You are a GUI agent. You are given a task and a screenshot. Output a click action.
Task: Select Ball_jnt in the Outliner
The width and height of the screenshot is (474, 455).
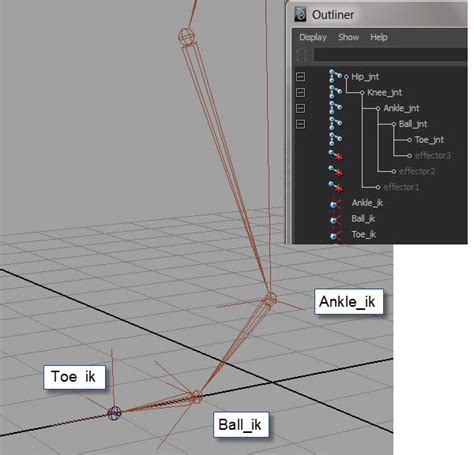[413, 124]
